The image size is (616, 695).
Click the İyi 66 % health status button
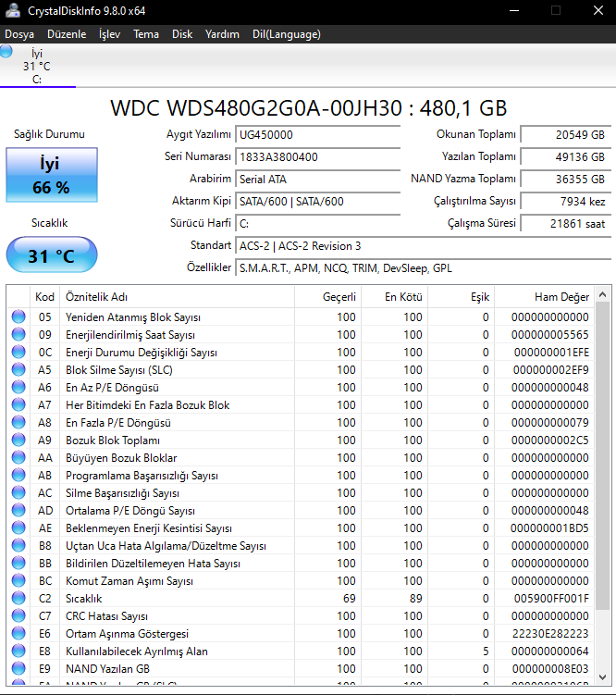pyautogui.click(x=52, y=175)
